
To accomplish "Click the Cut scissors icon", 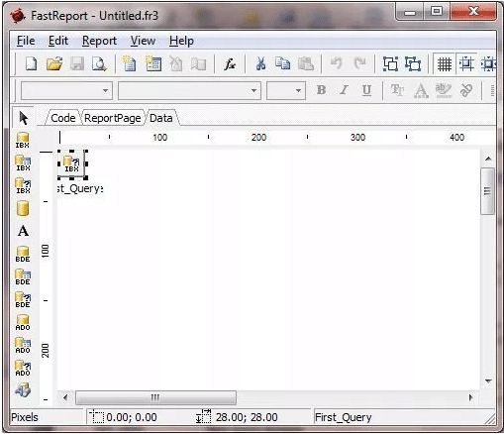I will (260, 63).
